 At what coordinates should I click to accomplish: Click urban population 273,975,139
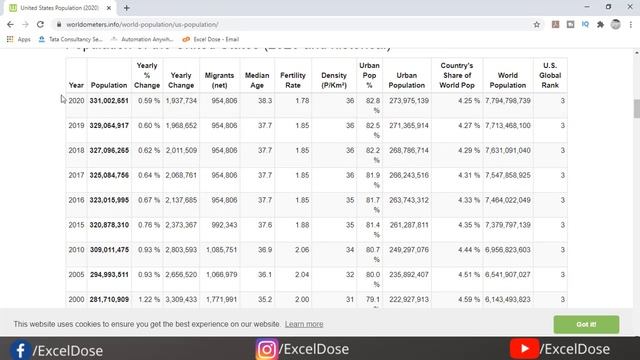409,100
